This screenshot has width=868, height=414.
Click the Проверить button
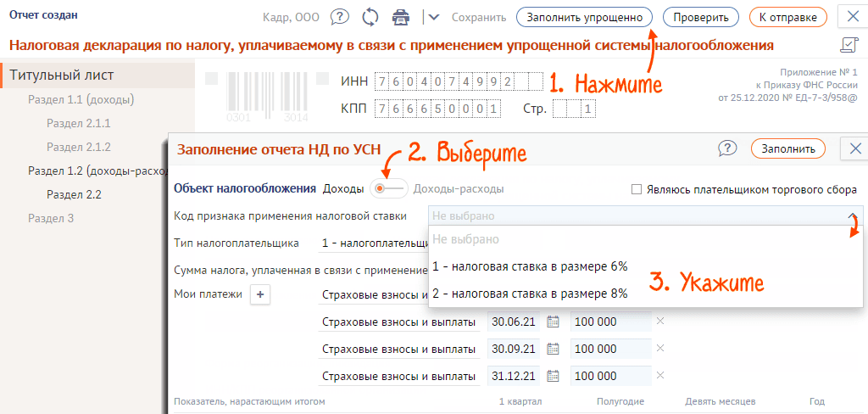click(x=695, y=16)
